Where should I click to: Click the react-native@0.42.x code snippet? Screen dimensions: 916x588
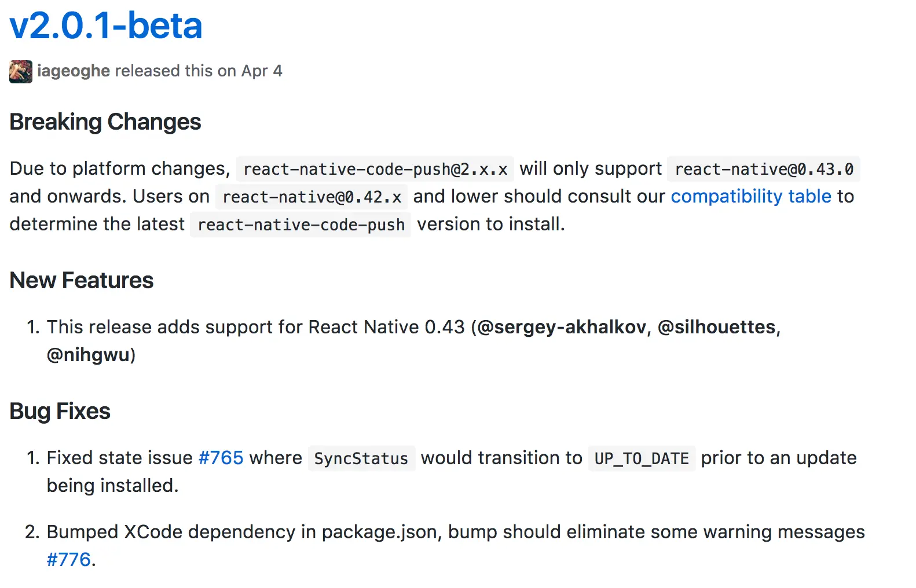pos(312,197)
